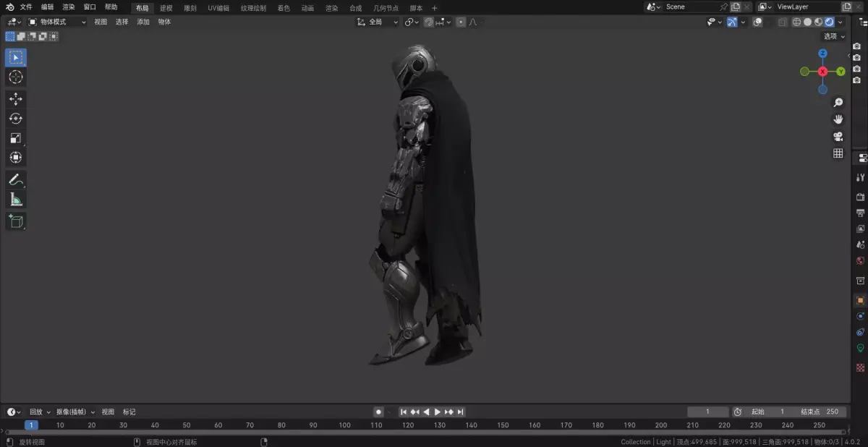868x447 pixels.
Task: Open the Blender logo menu
Action: click(x=9, y=7)
